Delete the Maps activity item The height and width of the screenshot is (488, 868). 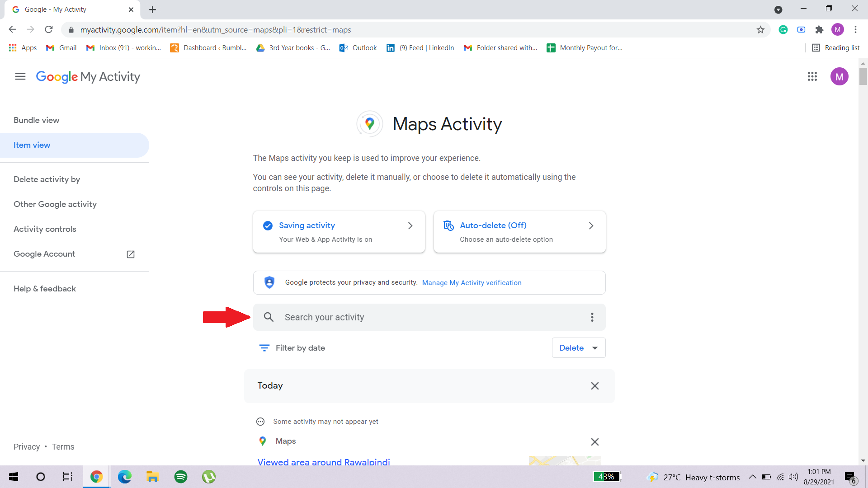click(x=595, y=441)
